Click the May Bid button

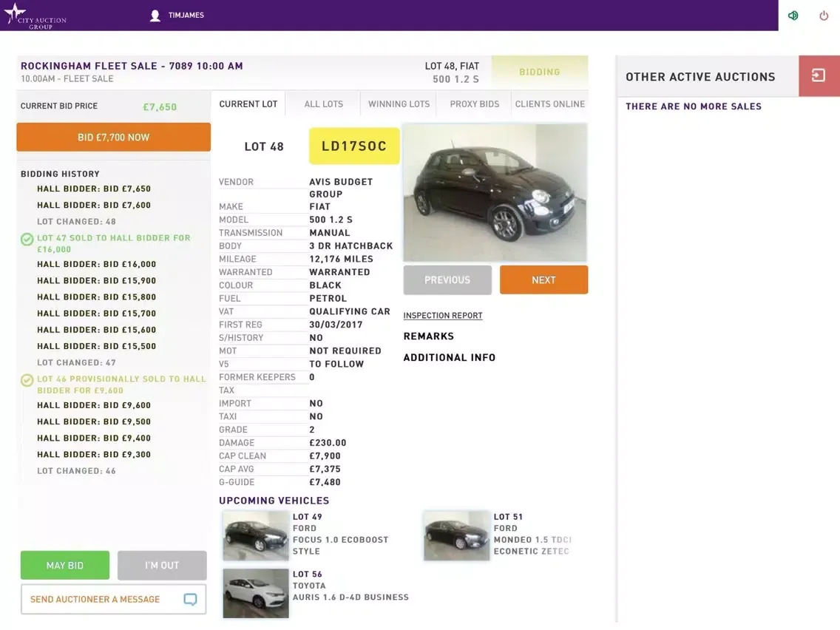point(65,565)
